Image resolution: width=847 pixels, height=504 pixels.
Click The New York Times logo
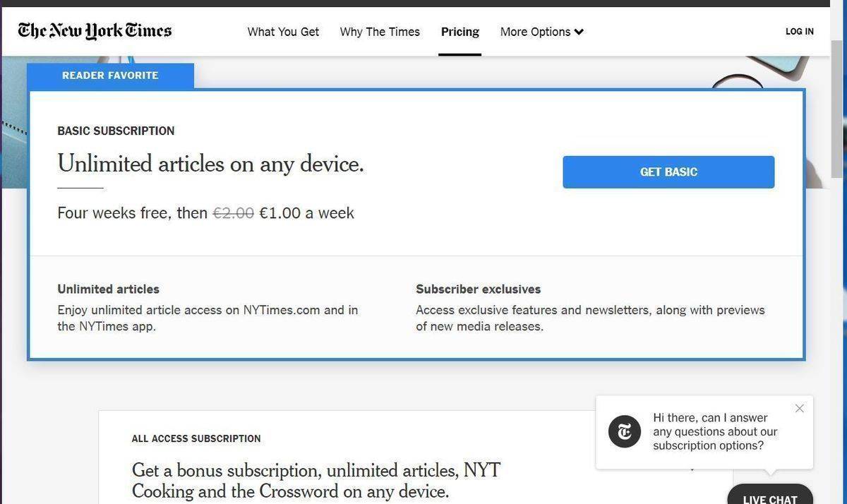click(95, 31)
